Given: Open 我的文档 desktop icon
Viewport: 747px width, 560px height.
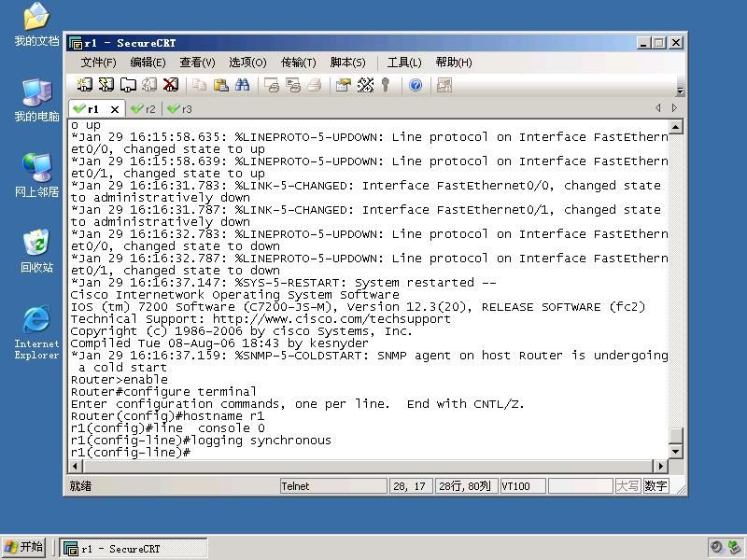Looking at the screenshot, I should click(36, 25).
